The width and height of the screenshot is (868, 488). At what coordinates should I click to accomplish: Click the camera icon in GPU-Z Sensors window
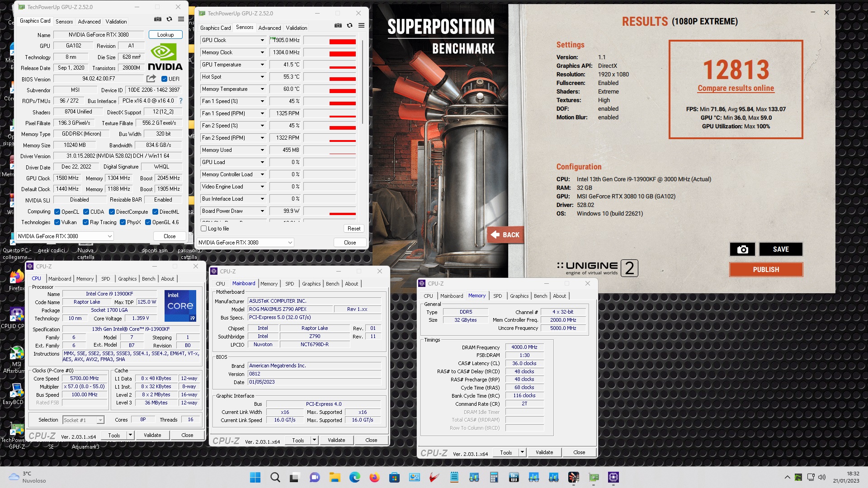click(x=338, y=25)
